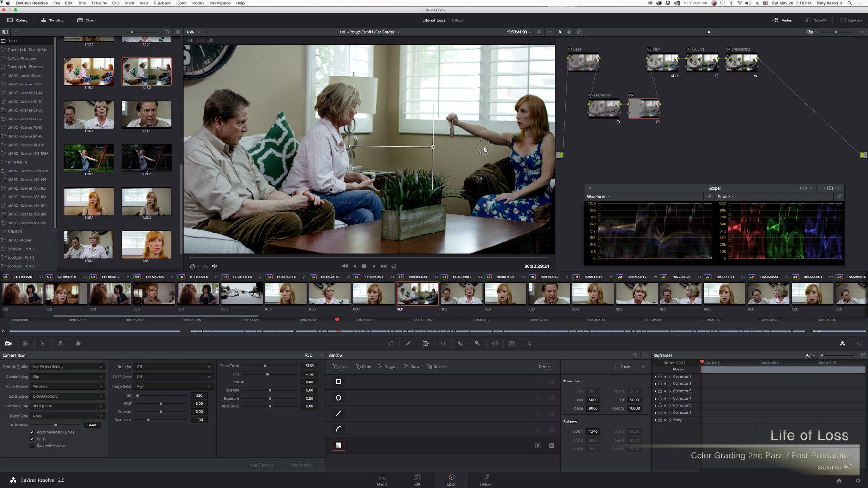Select the Gradient window shape swatch
The image size is (868, 488).
click(339, 445)
